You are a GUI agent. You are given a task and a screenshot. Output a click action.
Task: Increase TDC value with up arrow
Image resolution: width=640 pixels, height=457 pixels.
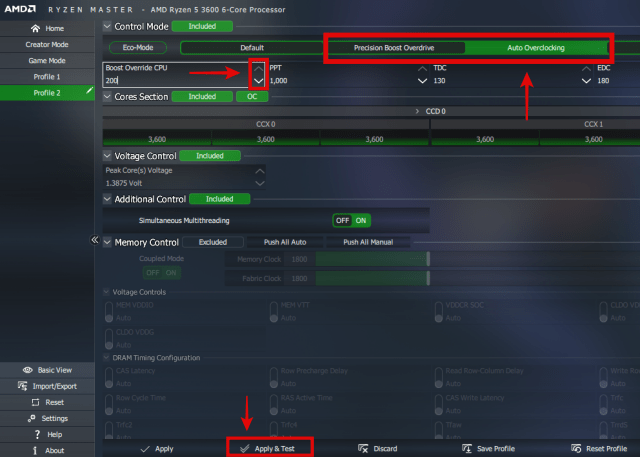pyautogui.click(x=586, y=68)
